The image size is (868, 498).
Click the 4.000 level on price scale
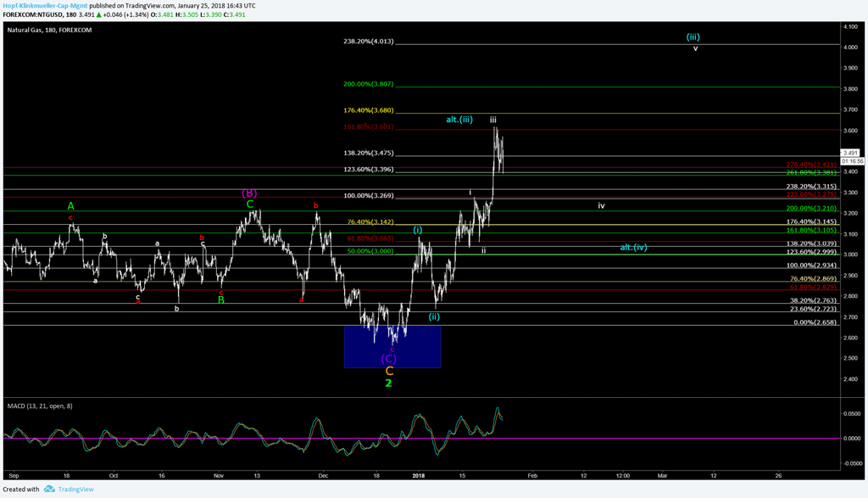[x=849, y=48]
